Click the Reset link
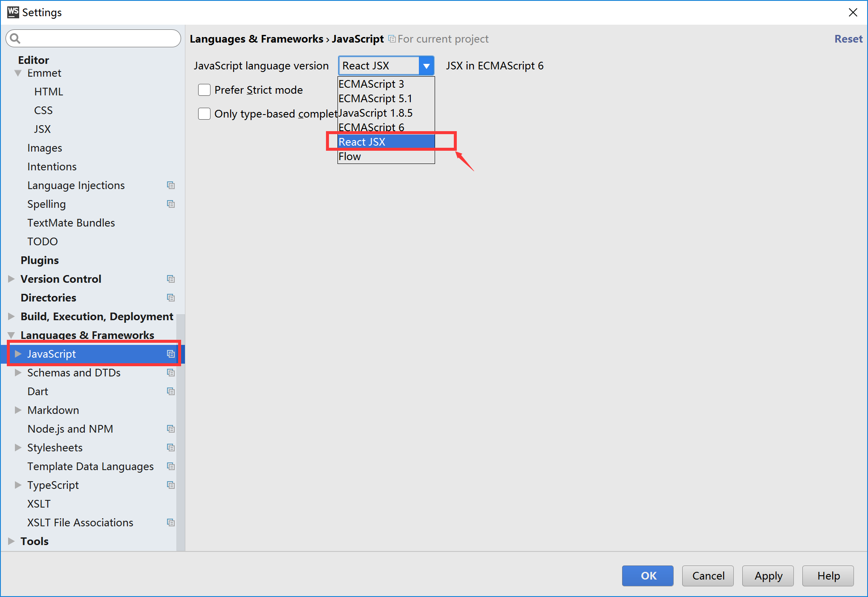Viewport: 868px width, 597px height. click(848, 39)
